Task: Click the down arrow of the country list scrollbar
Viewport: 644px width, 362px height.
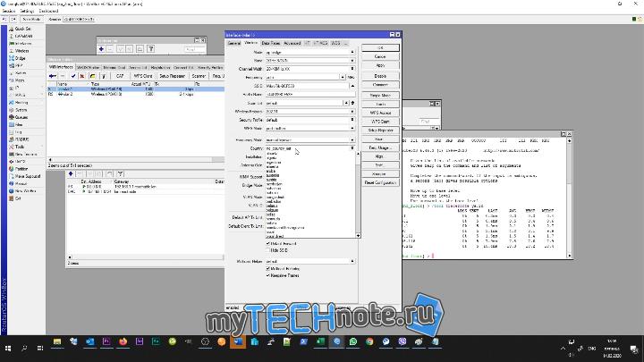Action: click(x=358, y=236)
